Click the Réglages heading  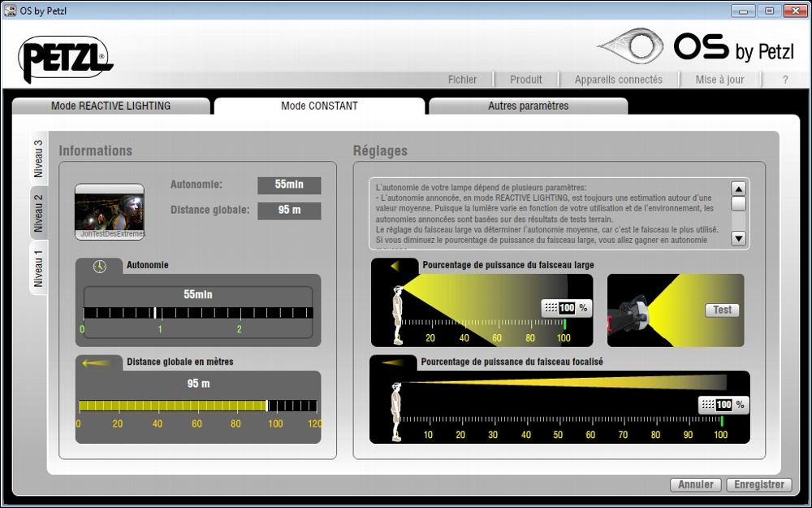pyautogui.click(x=380, y=151)
